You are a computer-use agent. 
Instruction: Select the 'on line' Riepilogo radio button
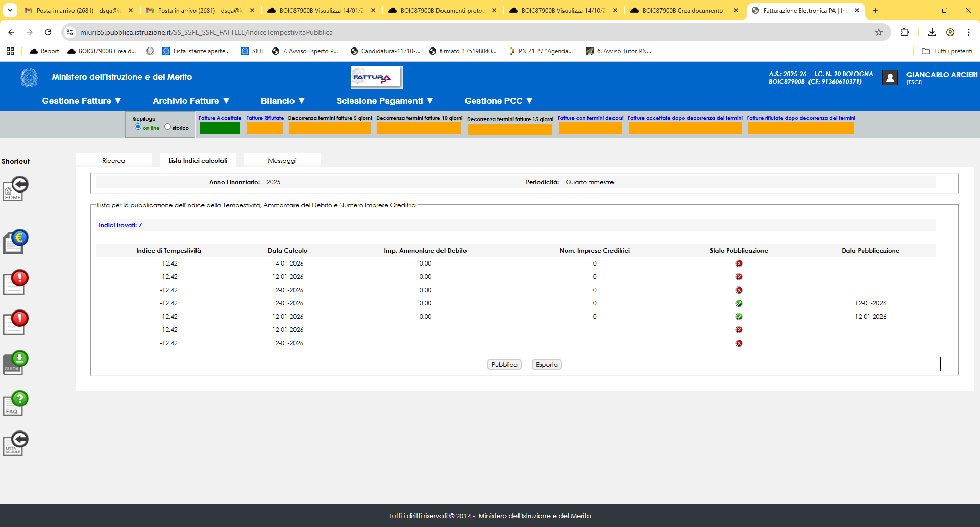click(138, 127)
